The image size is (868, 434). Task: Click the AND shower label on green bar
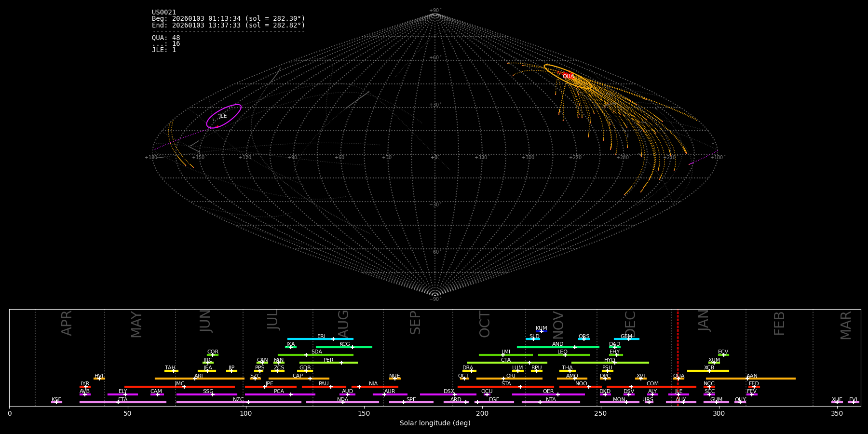click(557, 344)
